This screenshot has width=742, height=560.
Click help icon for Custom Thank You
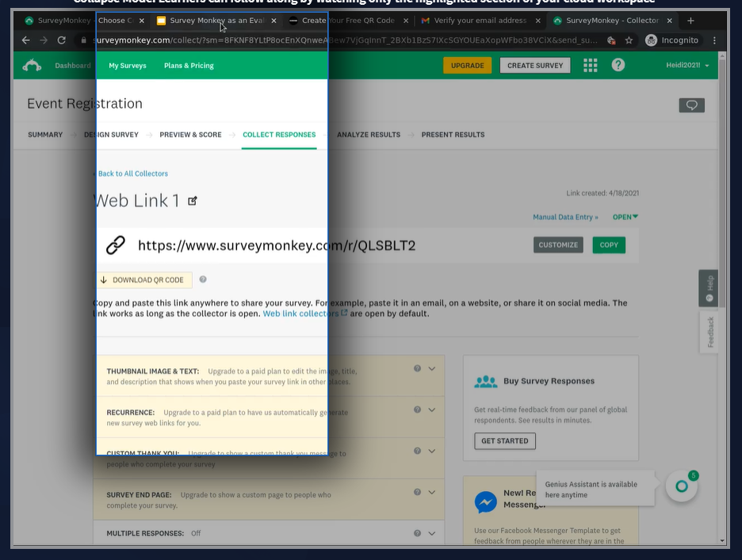click(417, 451)
